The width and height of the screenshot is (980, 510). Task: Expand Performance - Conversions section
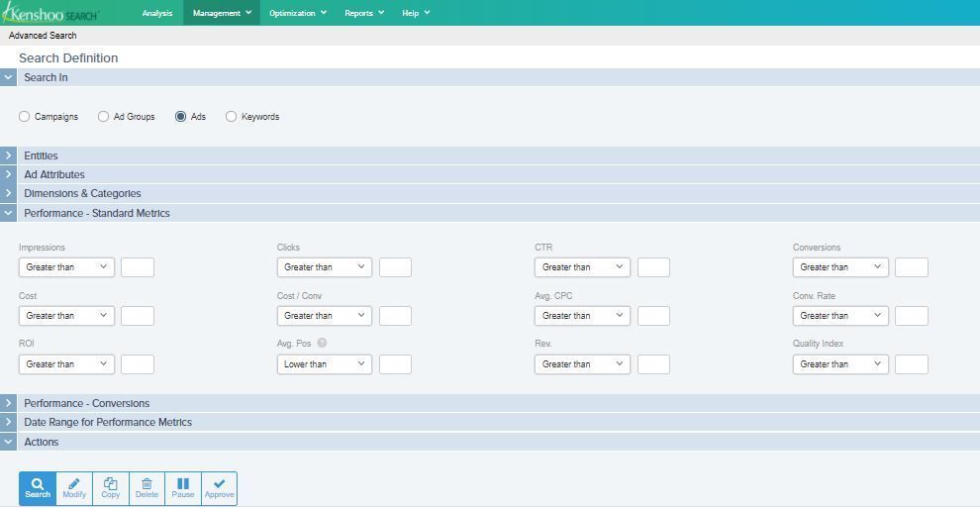(x=8, y=403)
